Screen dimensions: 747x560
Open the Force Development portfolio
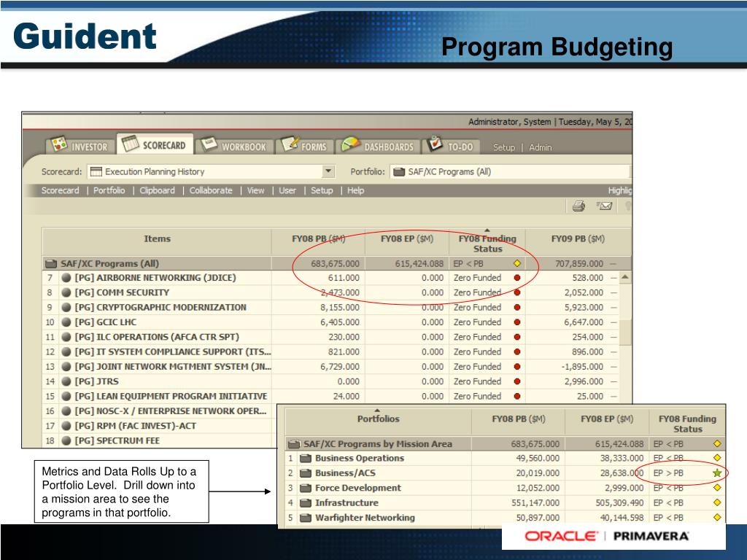click(357, 488)
